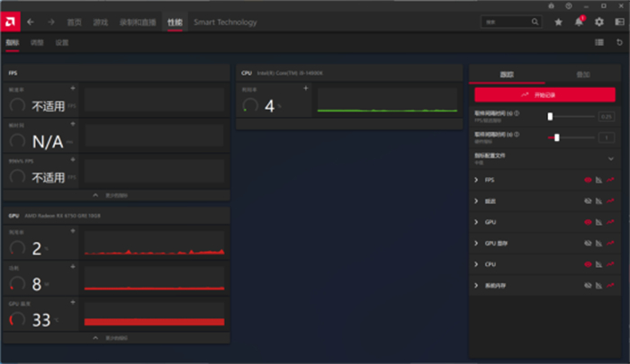Open the notifications bell
The height and width of the screenshot is (364, 630).
(x=579, y=22)
